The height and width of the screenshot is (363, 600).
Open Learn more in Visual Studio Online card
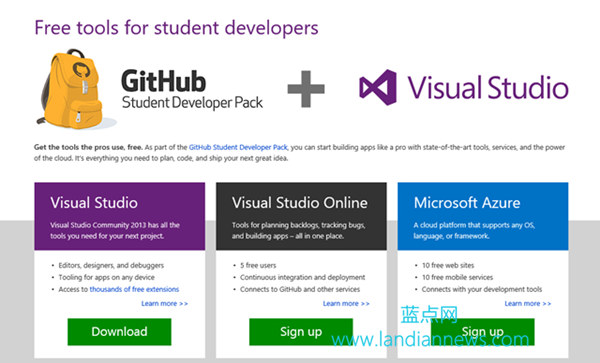pyautogui.click(x=346, y=304)
